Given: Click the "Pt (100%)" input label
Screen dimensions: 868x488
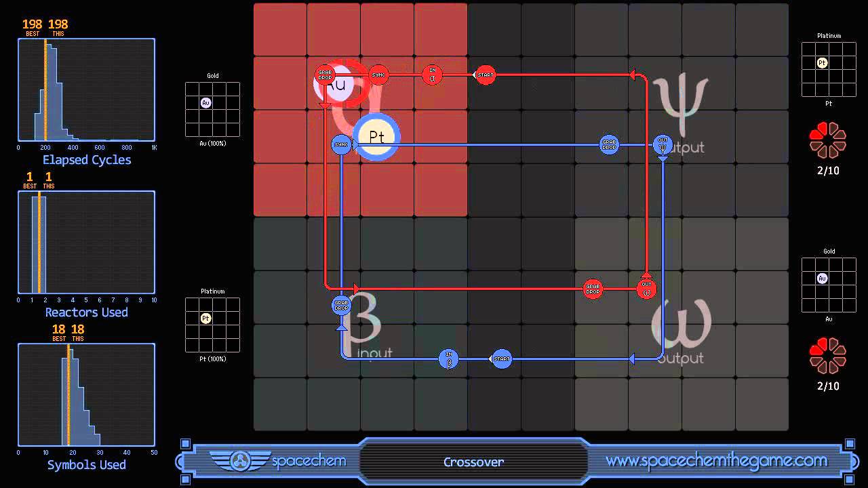Looking at the screenshot, I should [x=213, y=359].
